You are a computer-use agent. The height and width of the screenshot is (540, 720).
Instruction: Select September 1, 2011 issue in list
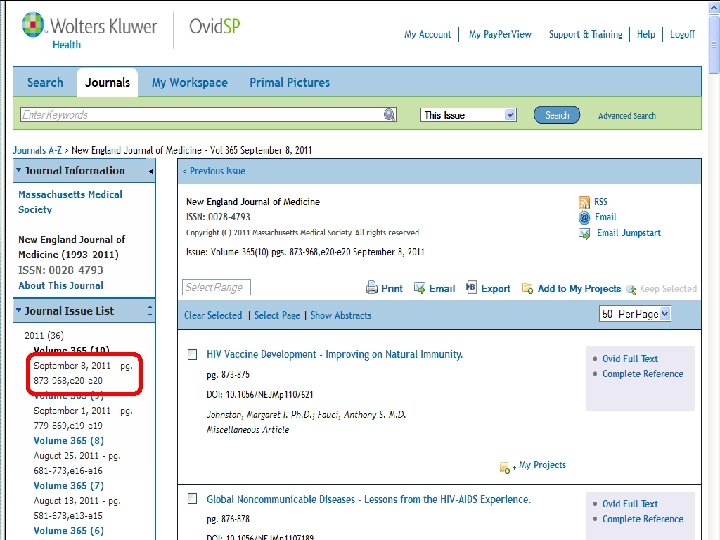click(83, 418)
